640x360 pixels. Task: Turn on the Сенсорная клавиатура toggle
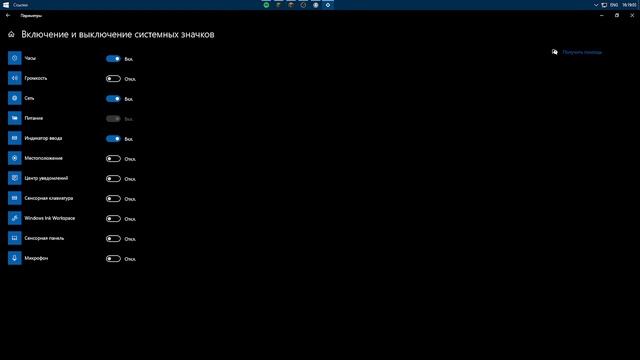[113, 199]
